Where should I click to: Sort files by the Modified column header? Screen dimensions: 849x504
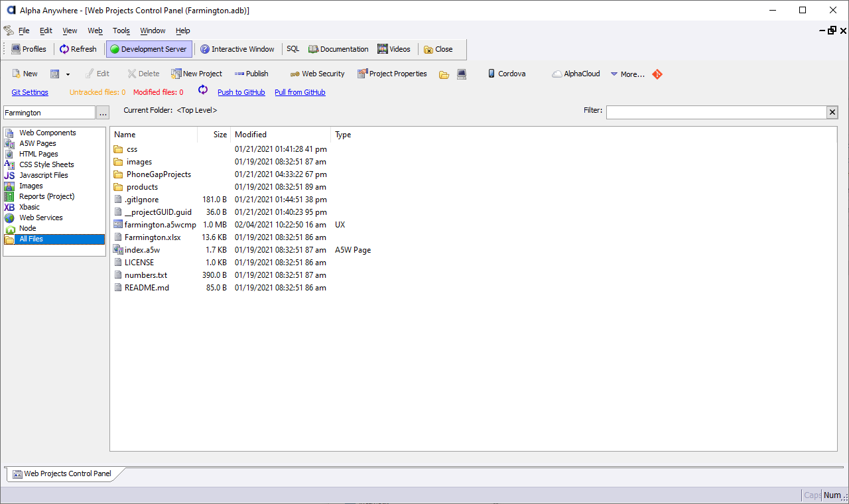[281, 135]
